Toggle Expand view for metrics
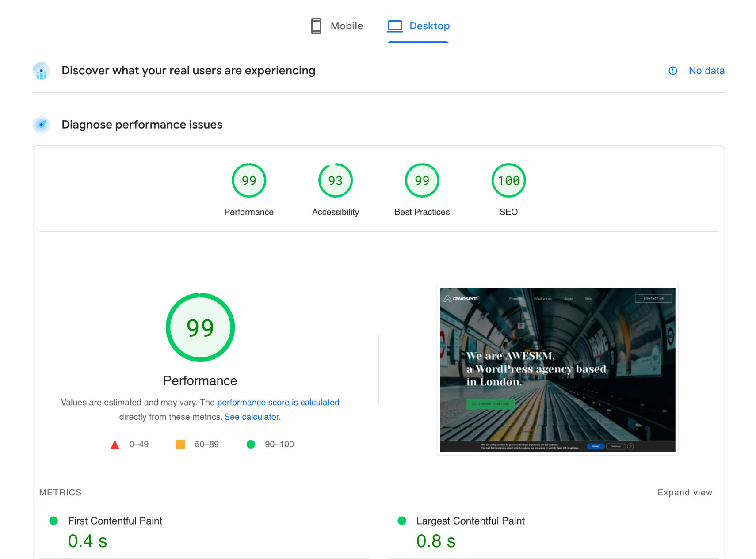The image size is (756, 559). point(685,493)
